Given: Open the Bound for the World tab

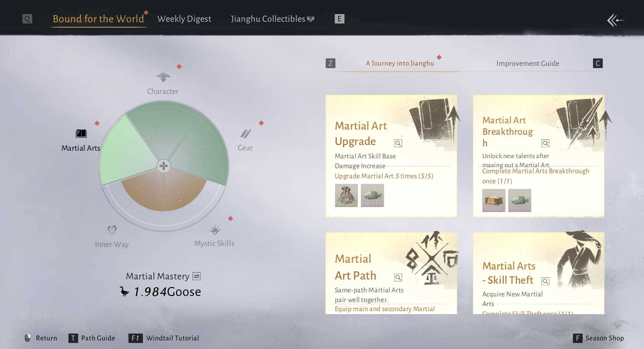Looking at the screenshot, I should [x=98, y=19].
